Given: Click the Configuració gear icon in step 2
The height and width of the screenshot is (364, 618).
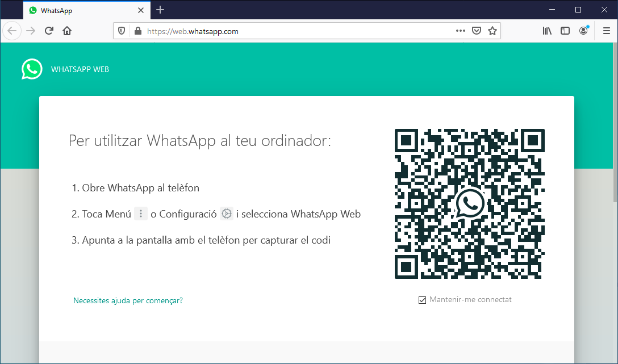Looking at the screenshot, I should (227, 214).
